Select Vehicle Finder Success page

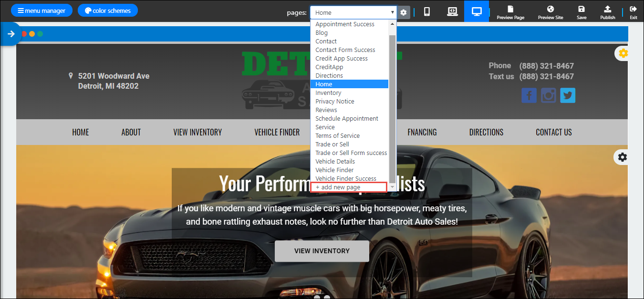coord(350,179)
